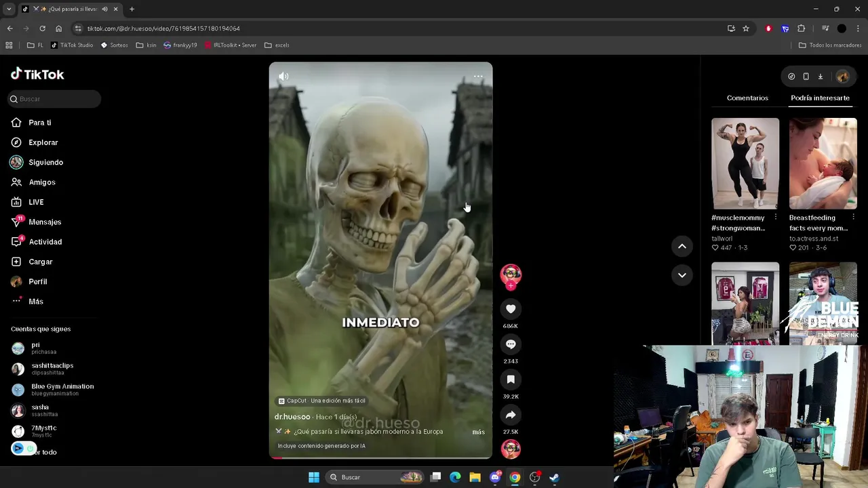Open the #musclemommy video thumbnail

pyautogui.click(x=745, y=163)
